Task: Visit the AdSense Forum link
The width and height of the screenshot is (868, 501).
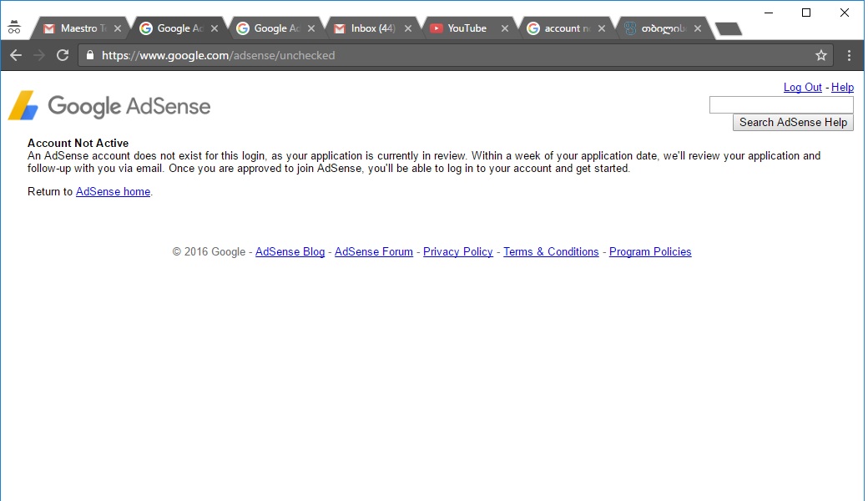Action: (x=374, y=252)
